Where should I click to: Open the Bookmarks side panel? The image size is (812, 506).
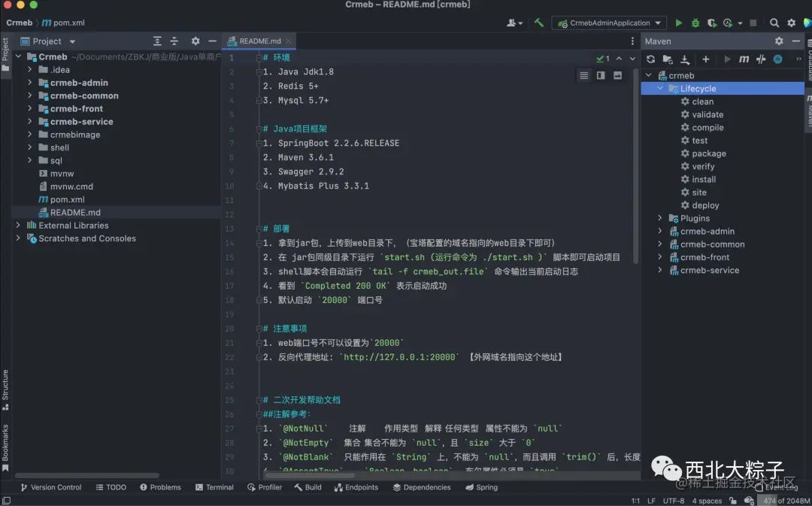[5, 448]
